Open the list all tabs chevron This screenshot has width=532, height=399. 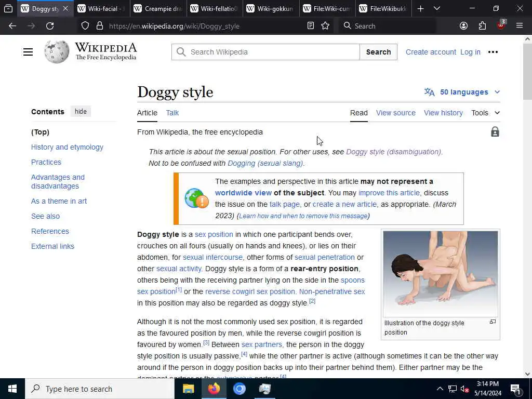[437, 8]
